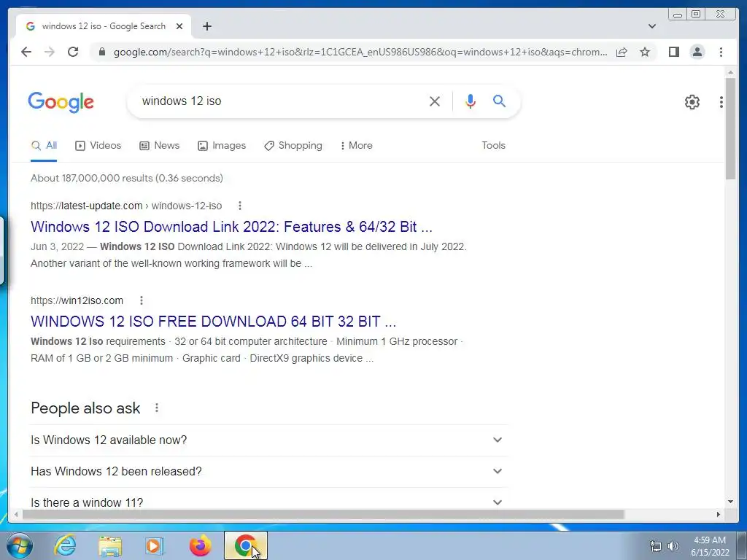
Task: Open the Google apps dots menu
Action: click(721, 101)
